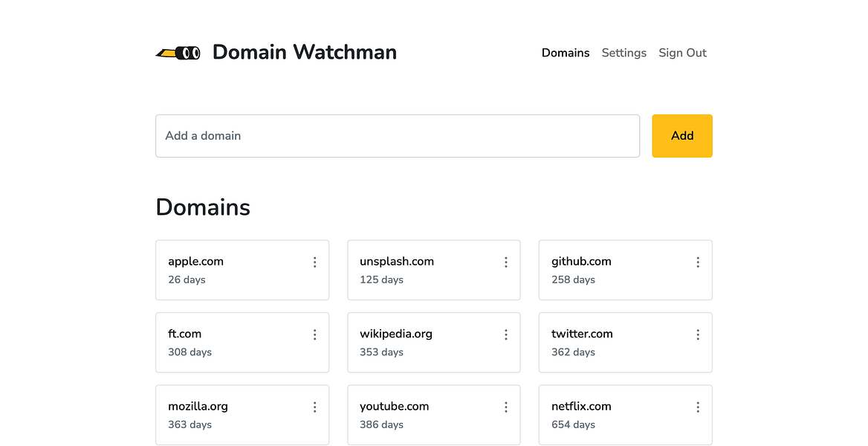The width and height of the screenshot is (868, 446).
Task: Open the options menu for unsplash.com
Action: point(506,262)
